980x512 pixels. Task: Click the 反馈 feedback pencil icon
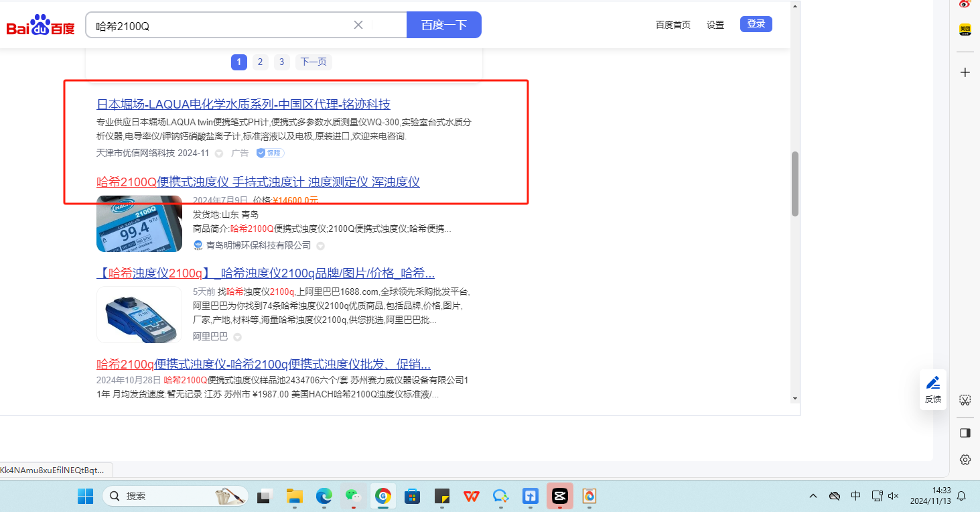(x=932, y=383)
